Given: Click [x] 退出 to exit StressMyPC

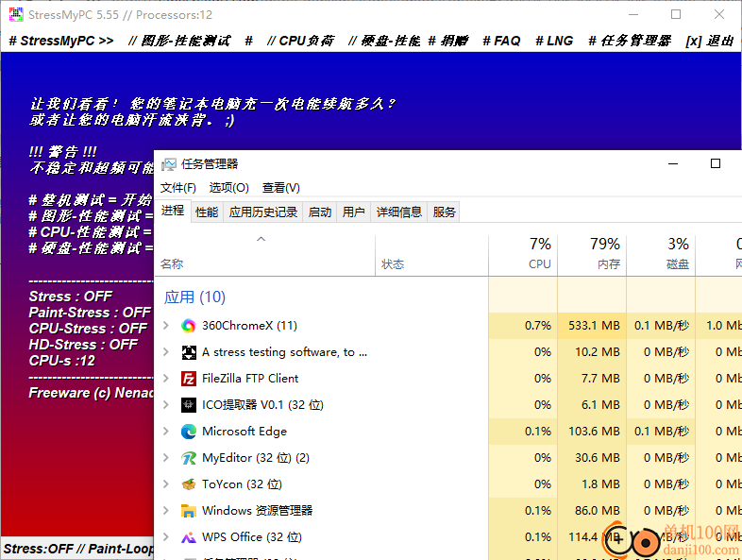Looking at the screenshot, I should click(709, 42).
